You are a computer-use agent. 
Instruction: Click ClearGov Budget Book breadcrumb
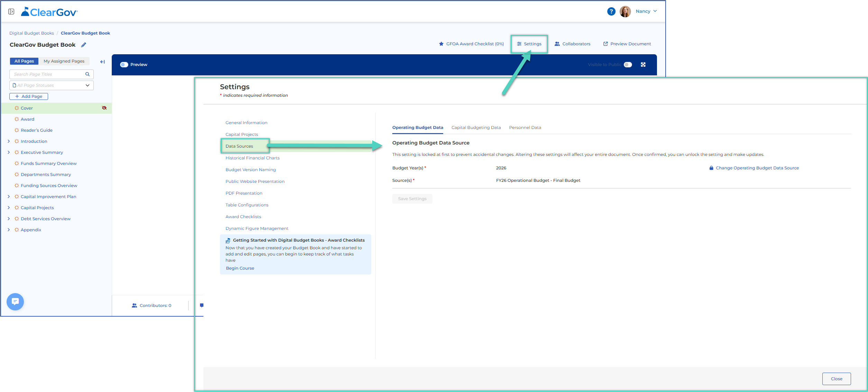[x=85, y=33]
